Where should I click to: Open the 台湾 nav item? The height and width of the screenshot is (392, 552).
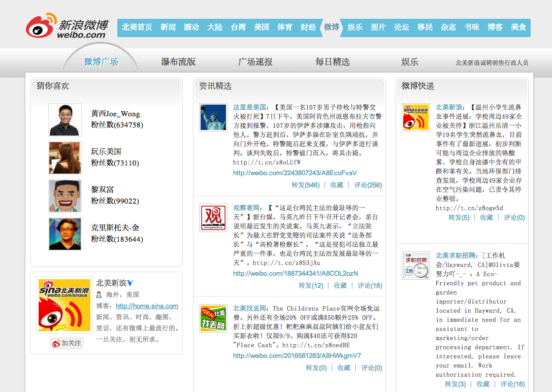238,27
